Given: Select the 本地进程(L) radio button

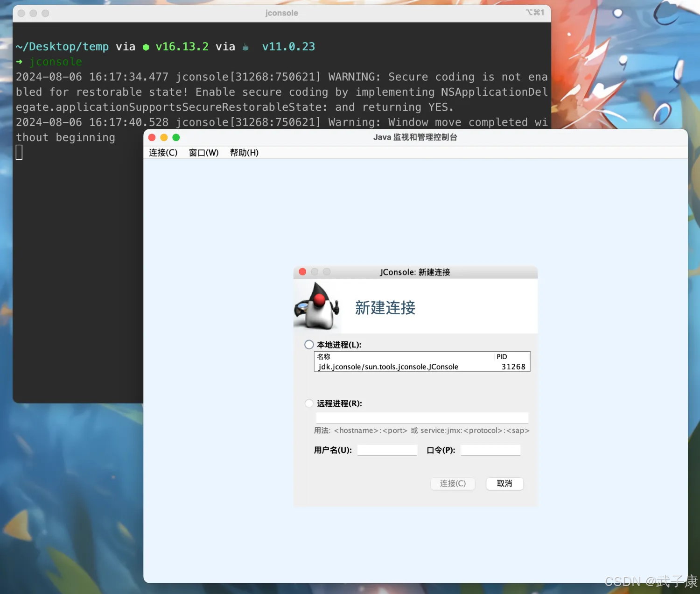Looking at the screenshot, I should coord(309,345).
